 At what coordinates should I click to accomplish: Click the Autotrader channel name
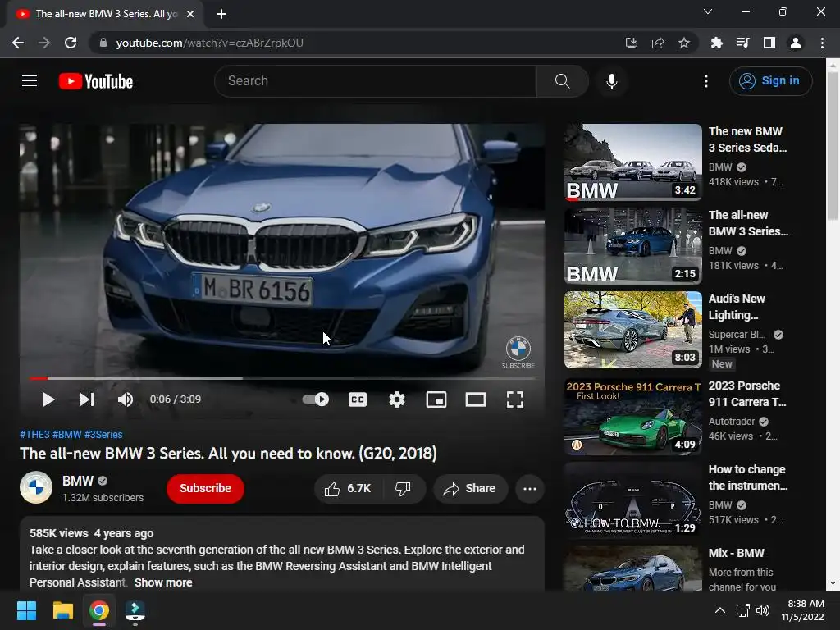coord(732,421)
